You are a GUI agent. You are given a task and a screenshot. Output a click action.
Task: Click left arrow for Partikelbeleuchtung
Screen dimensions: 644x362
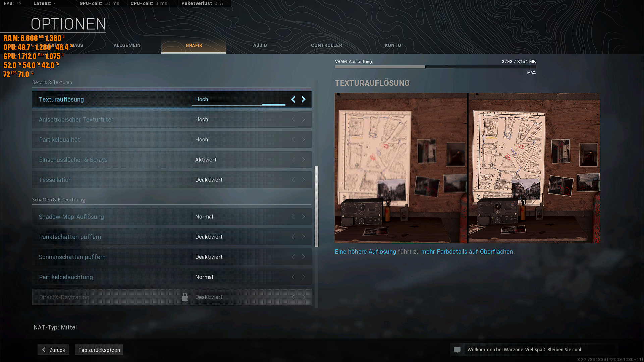pos(293,277)
